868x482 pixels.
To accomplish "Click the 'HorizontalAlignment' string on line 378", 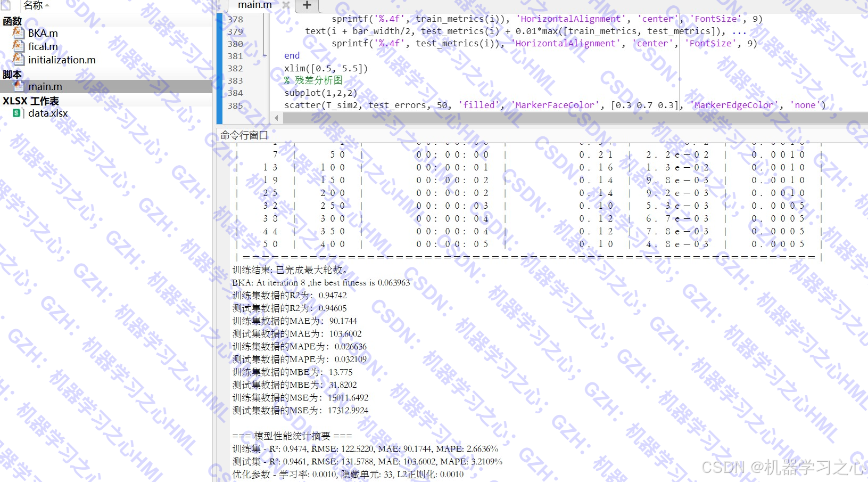I will coord(571,19).
